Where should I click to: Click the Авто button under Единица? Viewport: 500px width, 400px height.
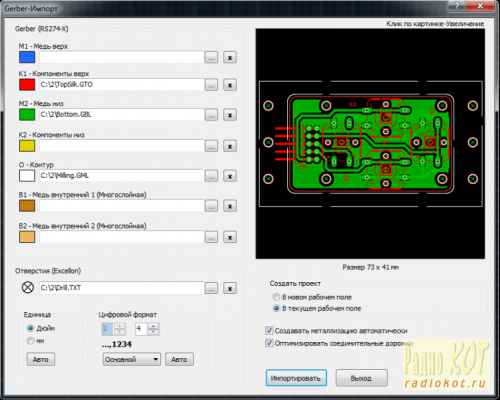(x=41, y=359)
